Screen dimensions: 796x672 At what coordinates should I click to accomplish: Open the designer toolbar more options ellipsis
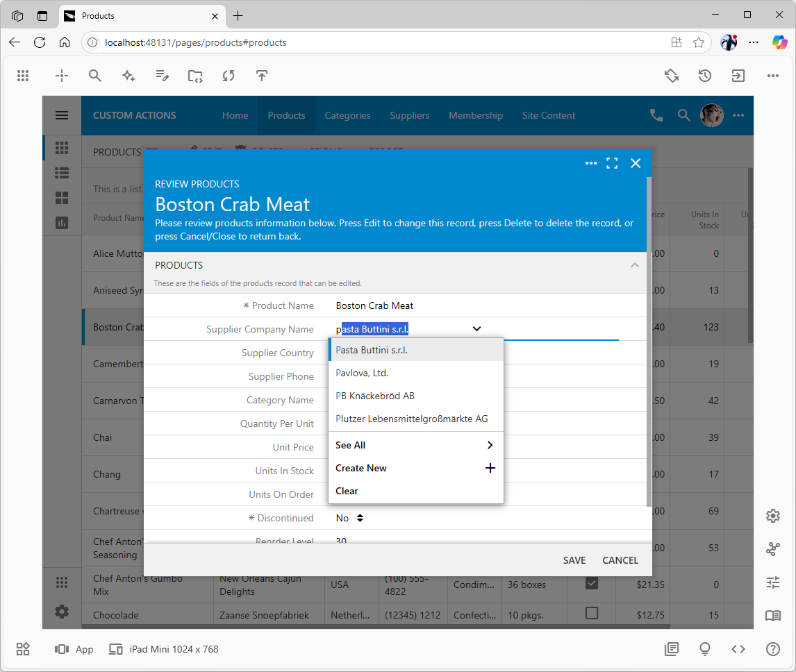click(772, 76)
